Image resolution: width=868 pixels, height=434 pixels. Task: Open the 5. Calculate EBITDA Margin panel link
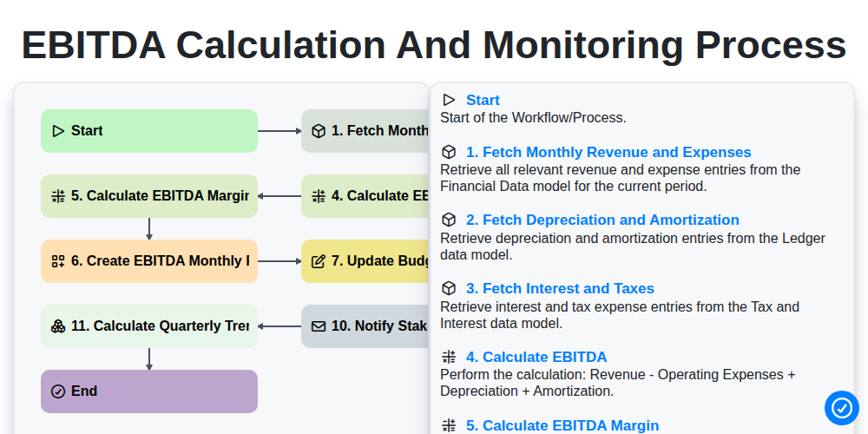pos(562,425)
